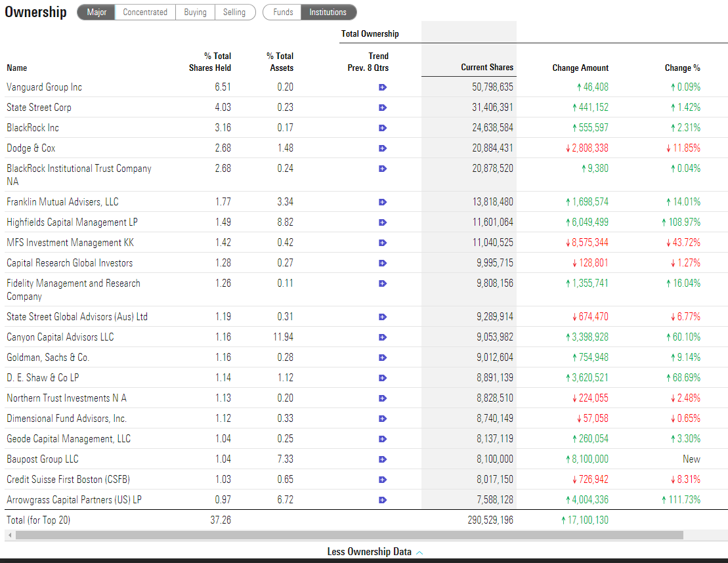Click the scrollbar left arrow

10,535
